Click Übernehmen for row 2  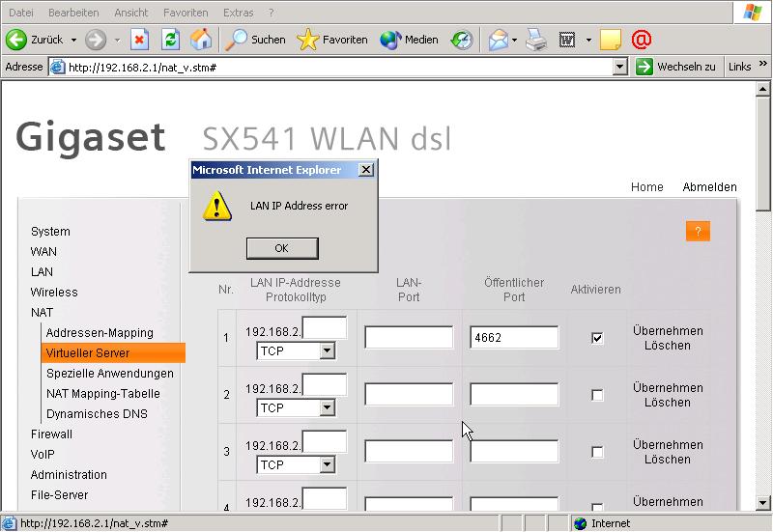coord(668,388)
